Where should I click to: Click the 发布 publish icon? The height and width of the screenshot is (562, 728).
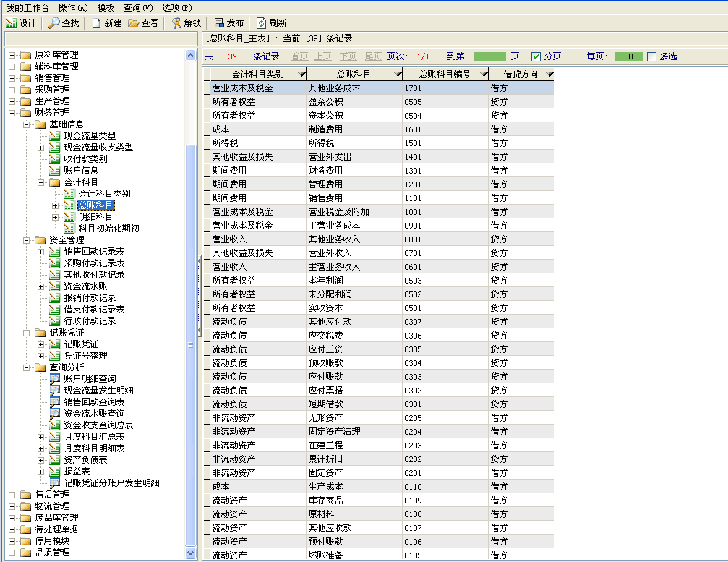(x=219, y=22)
